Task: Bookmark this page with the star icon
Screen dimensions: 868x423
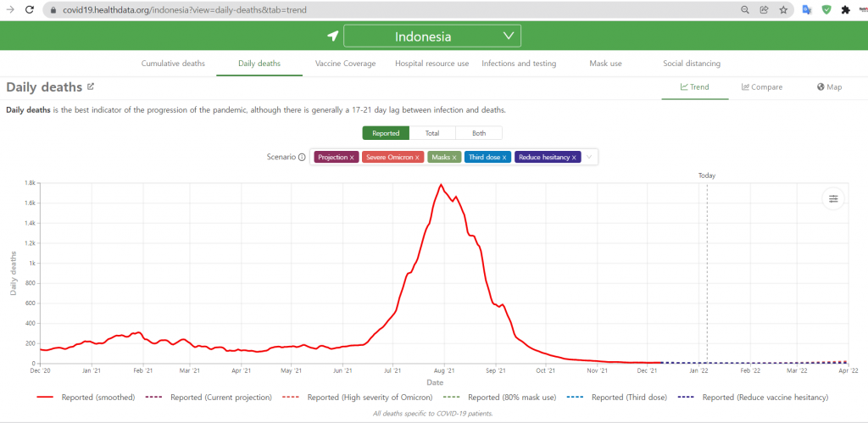Action: tap(783, 10)
